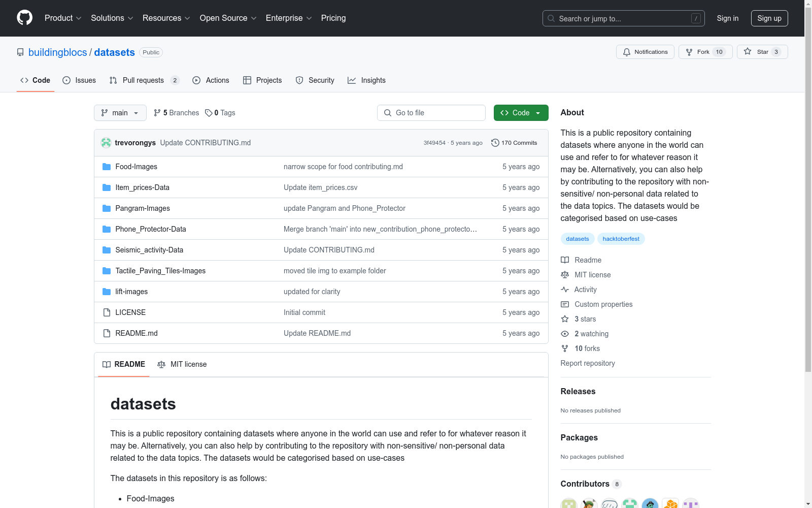Screen dimensions: 812x508
Task: Click the Pangram-Images folder icon
Action: click(107, 208)
